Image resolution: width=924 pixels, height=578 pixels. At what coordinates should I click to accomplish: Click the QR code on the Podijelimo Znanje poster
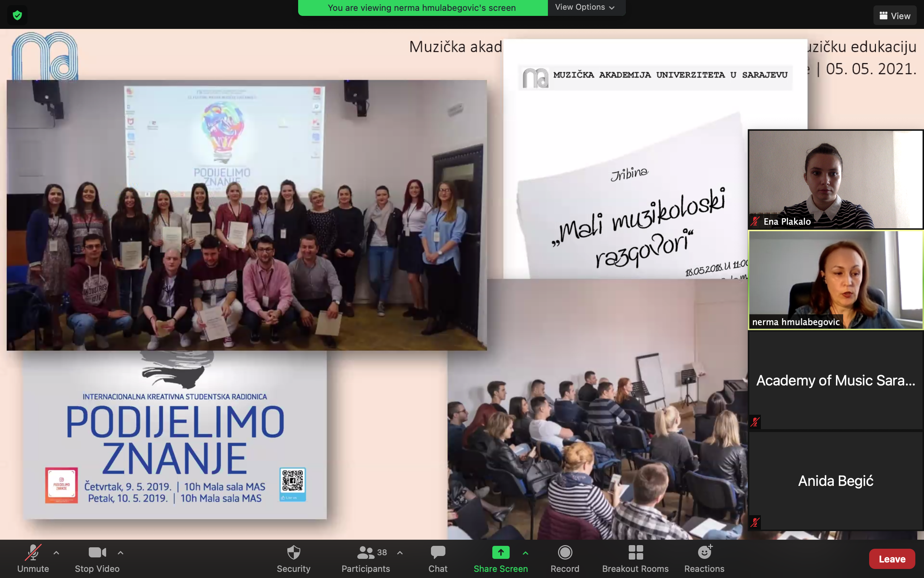pyautogui.click(x=292, y=480)
